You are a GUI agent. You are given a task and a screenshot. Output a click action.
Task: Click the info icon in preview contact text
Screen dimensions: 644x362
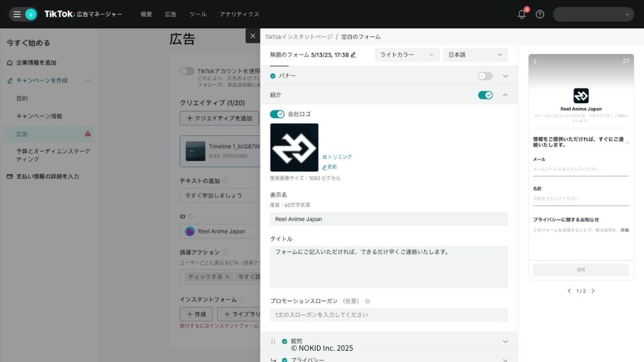(x=627, y=143)
